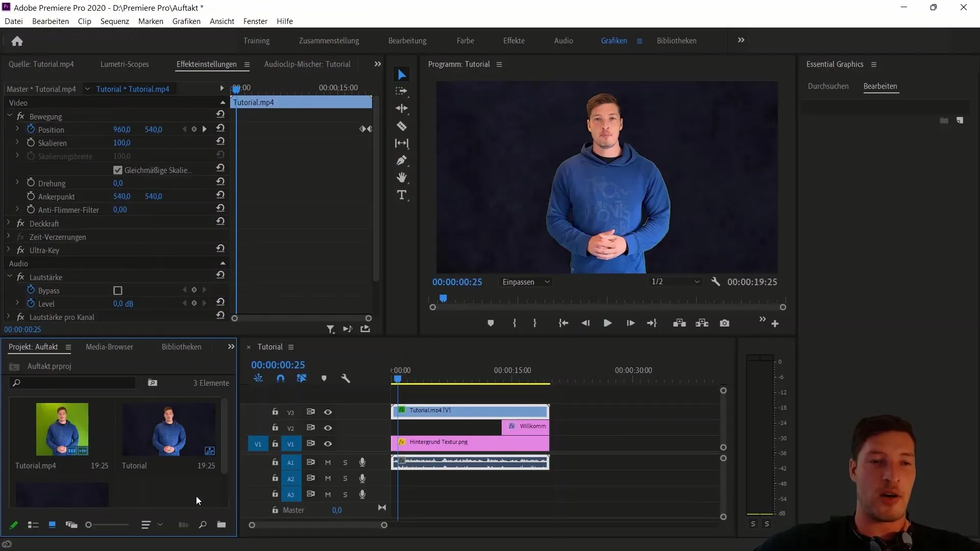Viewport: 980px width, 551px height.
Task: Hide track V2 with eye icon
Action: click(x=328, y=428)
